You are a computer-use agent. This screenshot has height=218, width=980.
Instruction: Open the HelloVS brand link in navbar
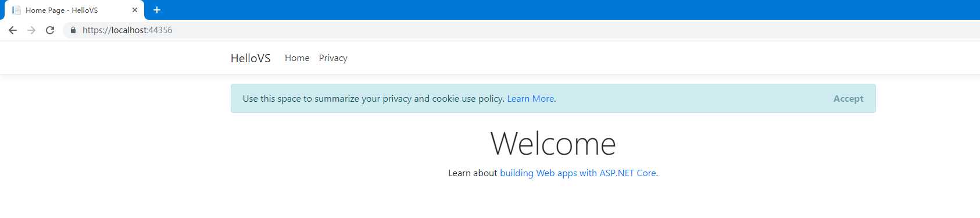(251, 58)
